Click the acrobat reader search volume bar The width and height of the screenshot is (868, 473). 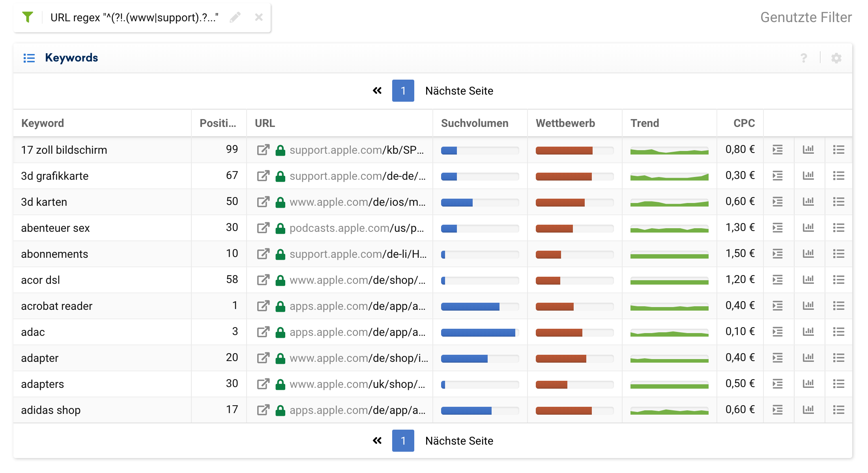click(480, 306)
